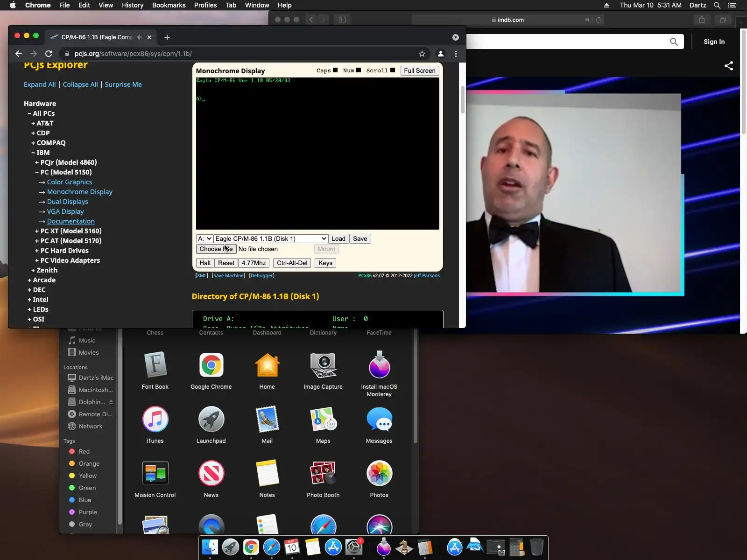Open the Monochrome Display link
Screen dimensions: 747x560
click(80, 192)
